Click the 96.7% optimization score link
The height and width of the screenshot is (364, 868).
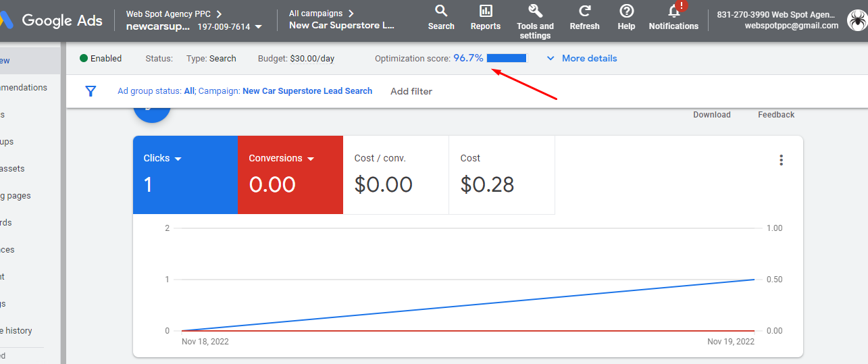point(468,58)
